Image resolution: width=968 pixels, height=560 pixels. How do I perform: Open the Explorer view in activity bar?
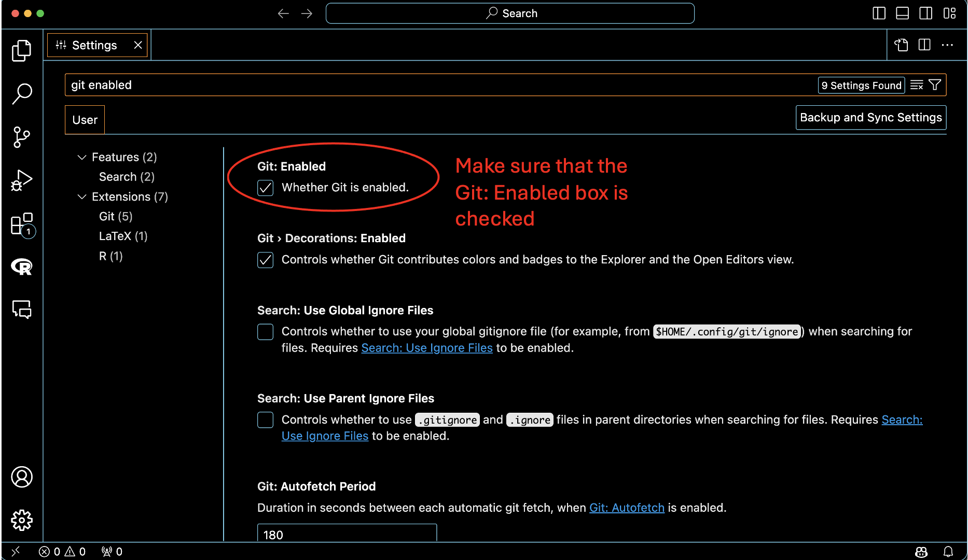pos(22,50)
